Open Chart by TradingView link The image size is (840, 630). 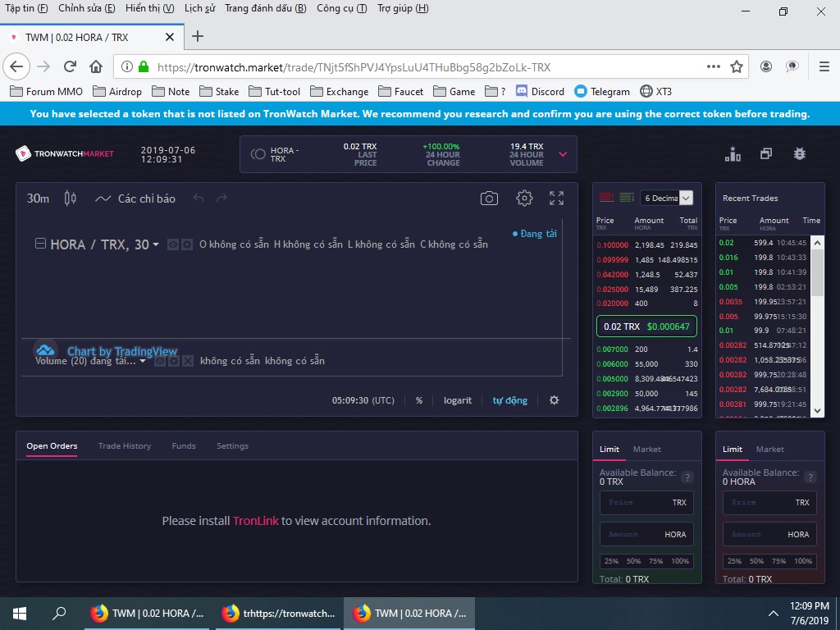coord(122,351)
